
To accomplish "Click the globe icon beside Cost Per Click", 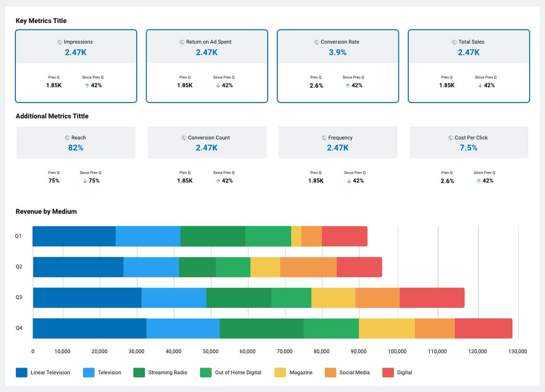I will [450, 138].
